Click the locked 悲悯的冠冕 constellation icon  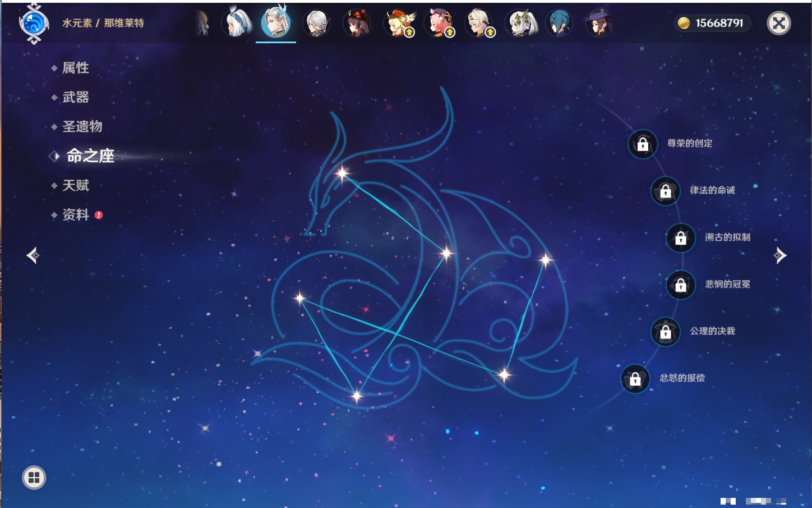tap(681, 285)
